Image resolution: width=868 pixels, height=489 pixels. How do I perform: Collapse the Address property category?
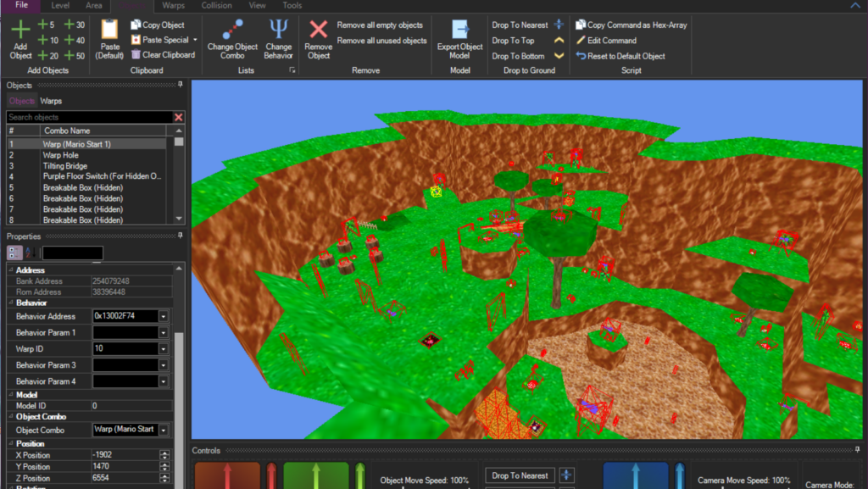[11, 270]
